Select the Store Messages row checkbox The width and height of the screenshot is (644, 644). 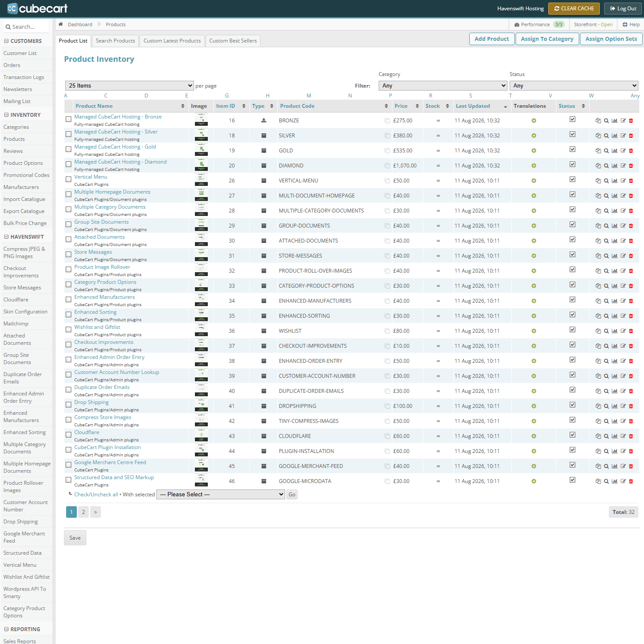point(68,255)
